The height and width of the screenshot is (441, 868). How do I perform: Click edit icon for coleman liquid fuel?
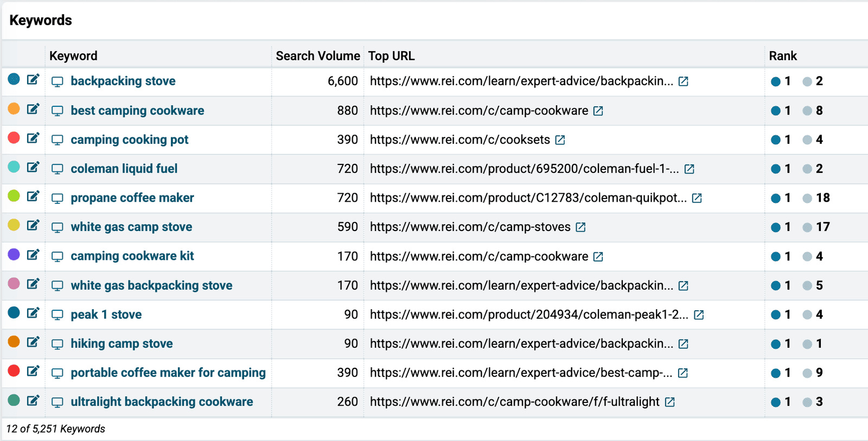[x=33, y=167]
